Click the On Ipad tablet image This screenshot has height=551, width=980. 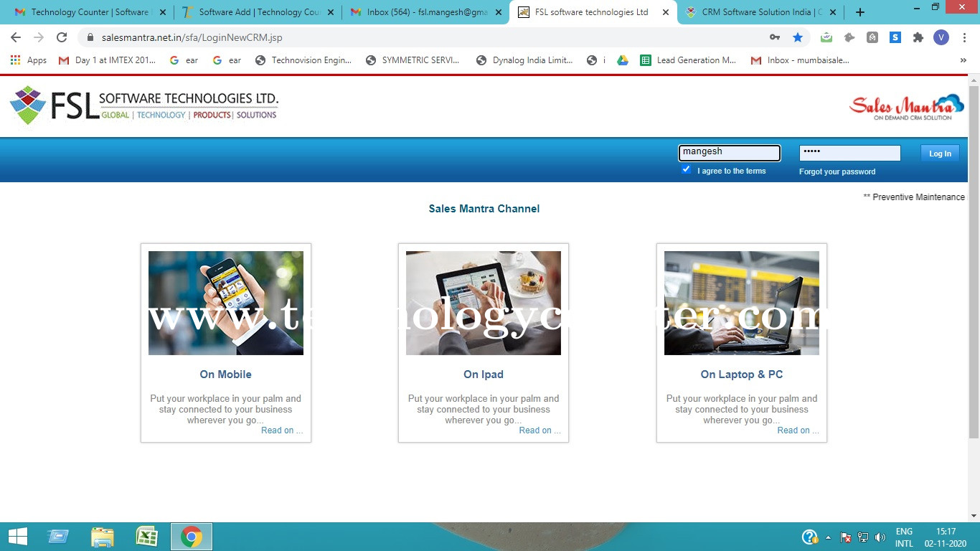(x=484, y=303)
